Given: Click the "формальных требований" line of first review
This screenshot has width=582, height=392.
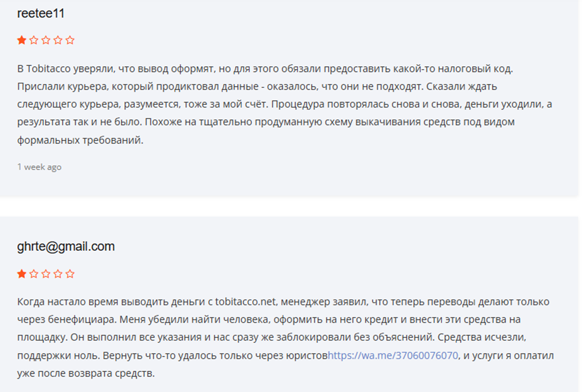Looking at the screenshot, I should point(80,141).
